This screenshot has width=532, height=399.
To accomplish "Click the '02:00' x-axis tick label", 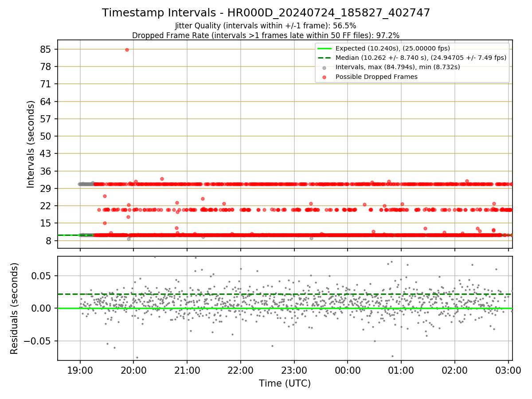I will (455, 370).
